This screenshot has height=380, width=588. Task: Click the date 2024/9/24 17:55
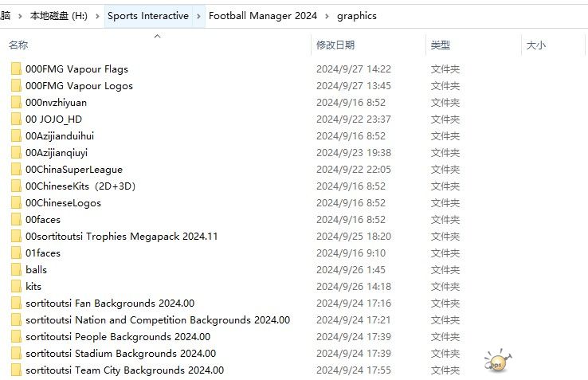coord(354,370)
